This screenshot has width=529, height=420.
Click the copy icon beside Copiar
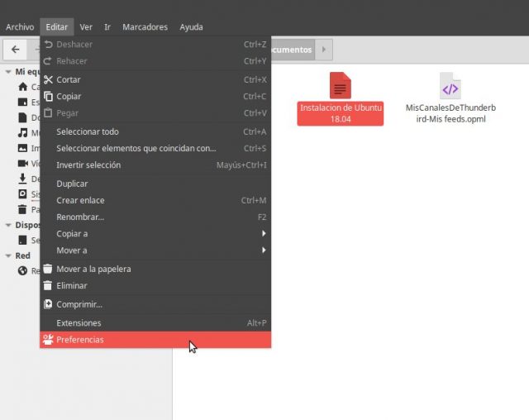pyautogui.click(x=48, y=96)
